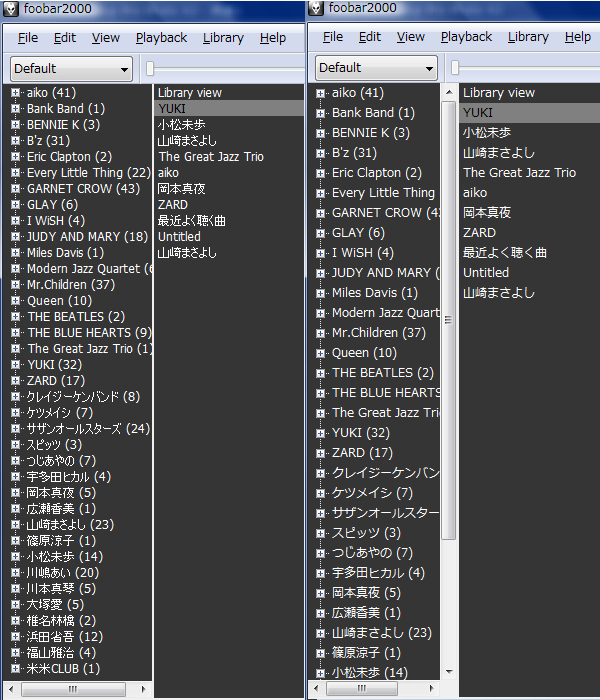The width and height of the screenshot is (600, 700).
Task: Select Every Little Thing (22) in left tree
Action: click(89, 173)
